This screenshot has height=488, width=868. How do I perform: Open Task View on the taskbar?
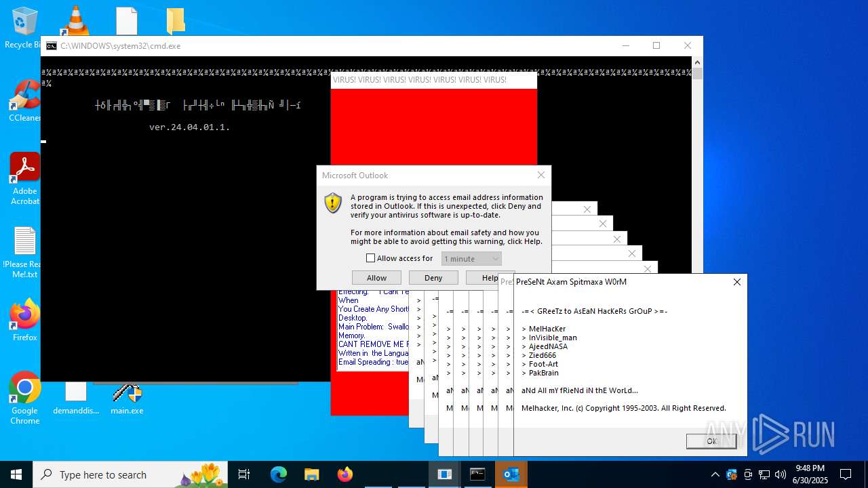tap(244, 474)
